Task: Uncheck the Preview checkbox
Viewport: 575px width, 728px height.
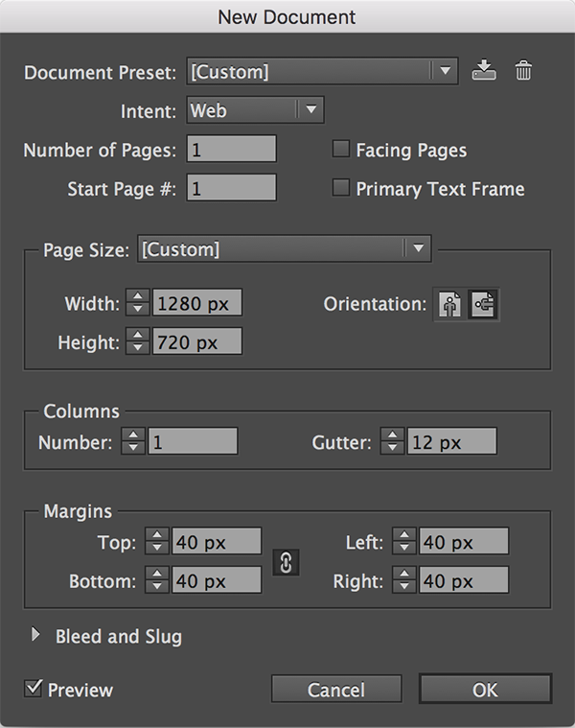Action: coord(33,689)
